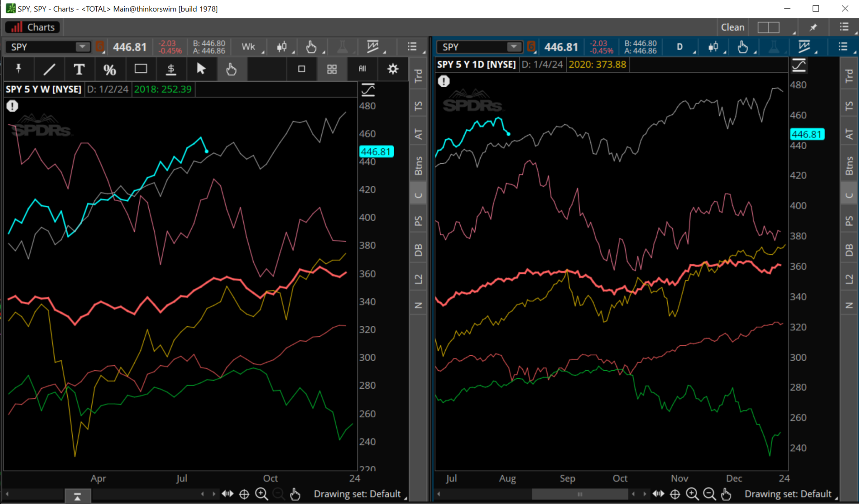
Task: Click the orange icon beside daily SPY symbol
Action: pyautogui.click(x=531, y=47)
